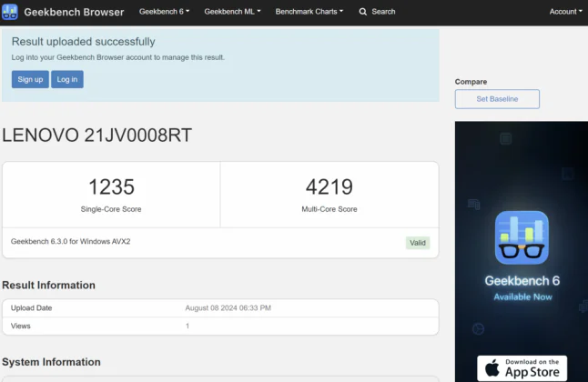Click the Available Now ad text
Screen dimensions: 588x382
pyautogui.click(x=522, y=297)
